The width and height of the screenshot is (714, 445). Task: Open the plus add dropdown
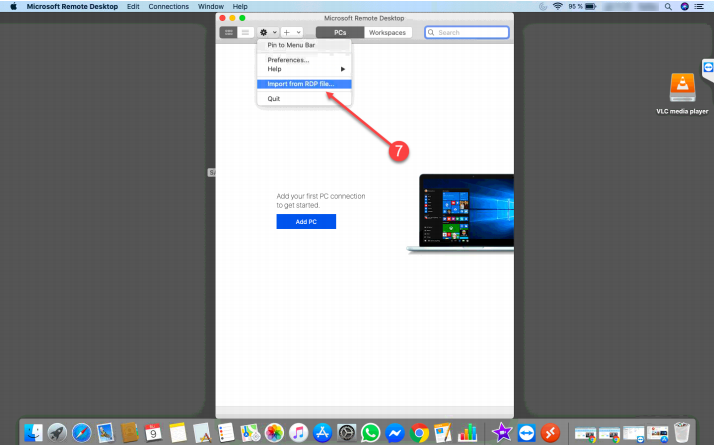[x=291, y=32]
